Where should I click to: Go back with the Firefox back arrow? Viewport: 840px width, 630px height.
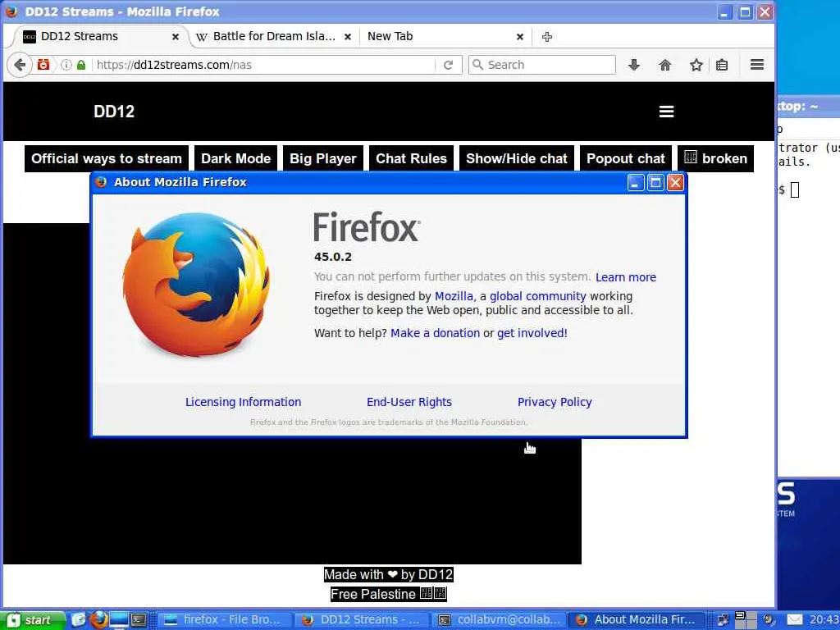[x=20, y=66]
